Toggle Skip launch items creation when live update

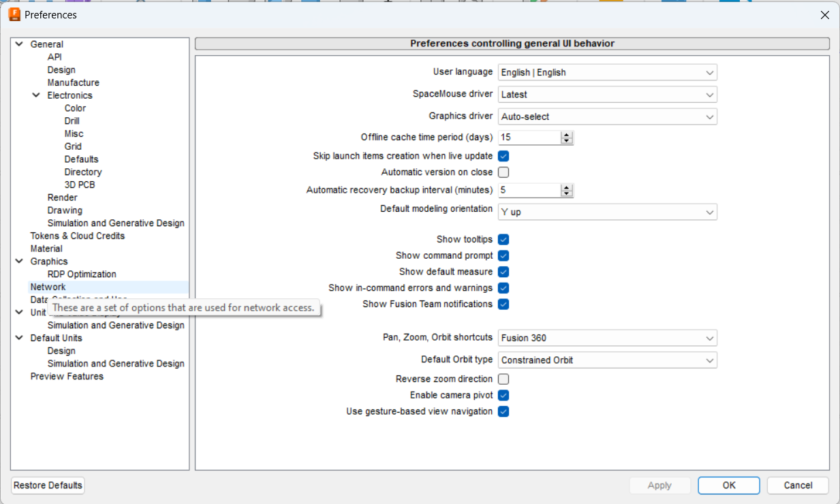pos(503,156)
